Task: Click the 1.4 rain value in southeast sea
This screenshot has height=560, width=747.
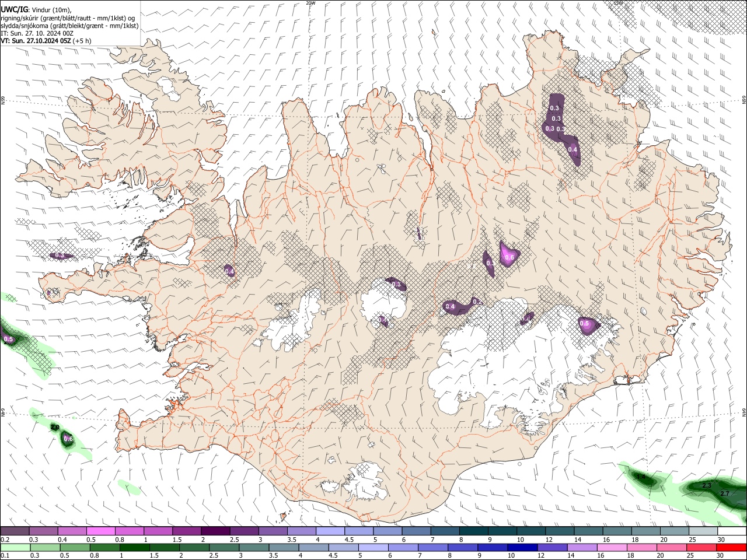Action: click(x=641, y=477)
